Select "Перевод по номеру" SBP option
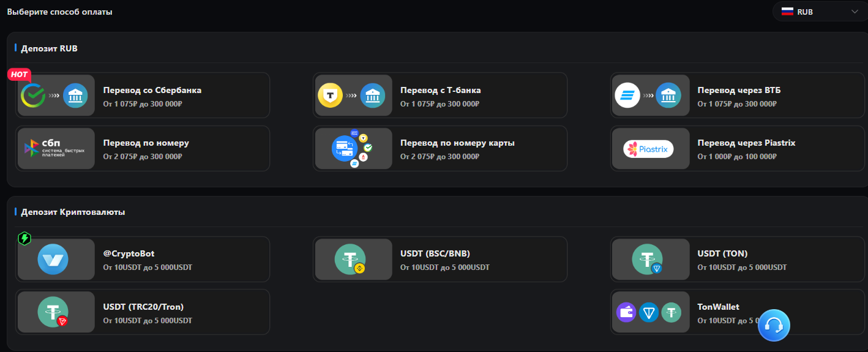This screenshot has width=868, height=352. click(x=146, y=143)
